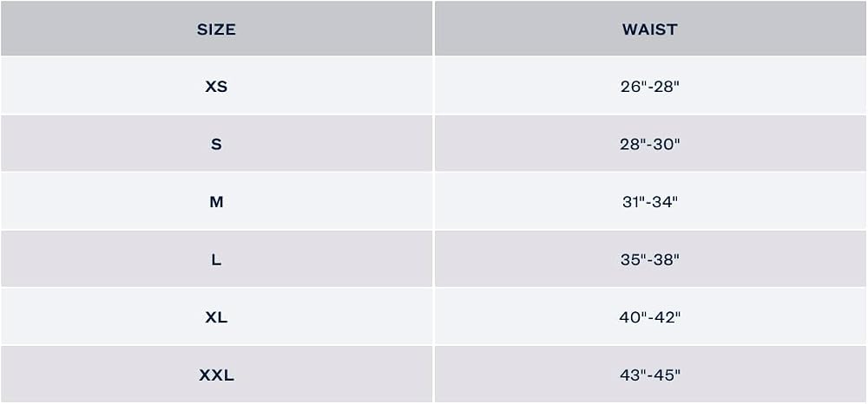868x404 pixels.
Task: Click the WAIST column header
Action: (x=650, y=29)
